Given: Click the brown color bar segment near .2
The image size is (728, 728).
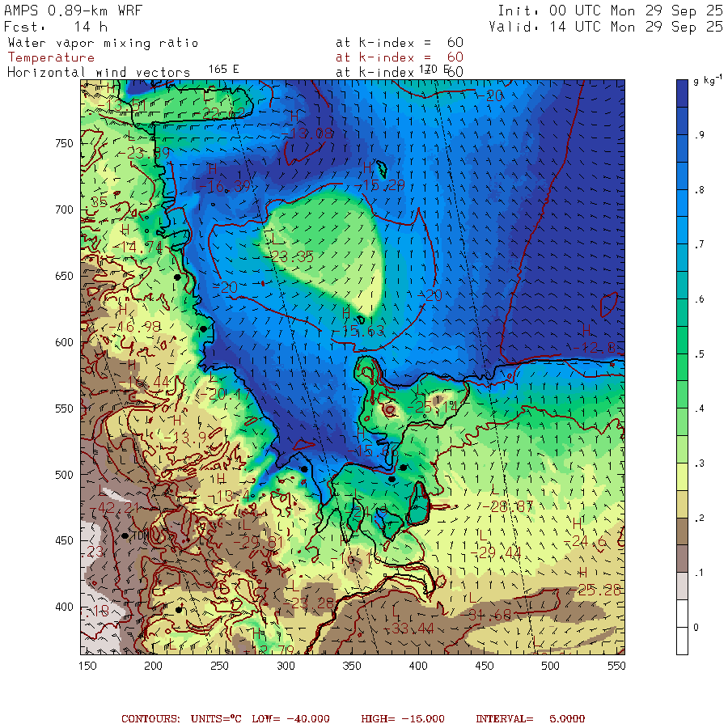Looking at the screenshot, I should click(x=682, y=531).
